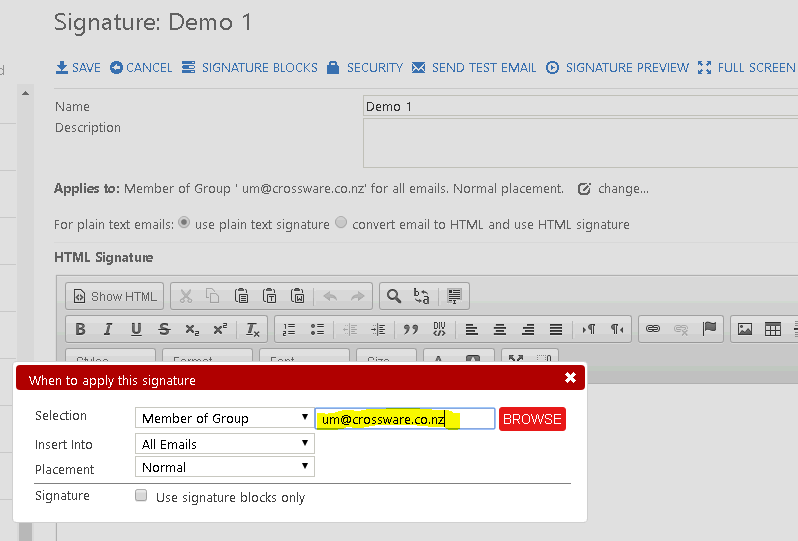Apply subscript formatting
Screen dimensions: 798x541
192,329
